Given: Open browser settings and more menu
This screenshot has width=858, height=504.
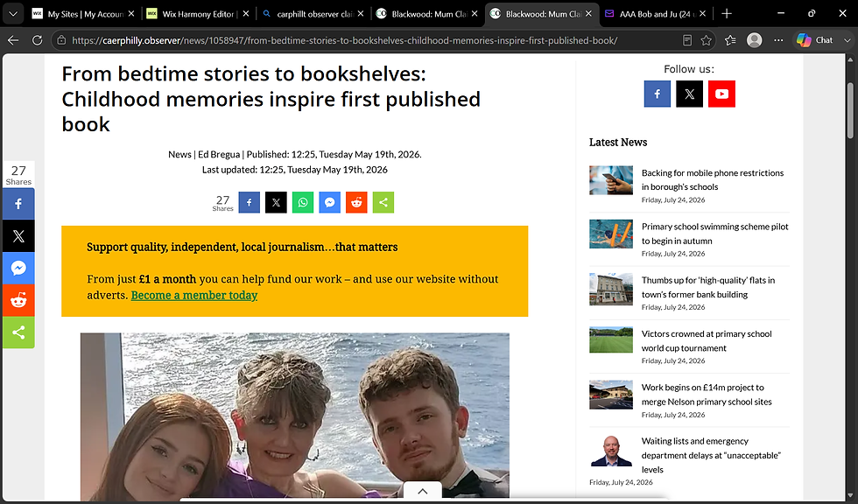Looking at the screenshot, I should point(778,40).
